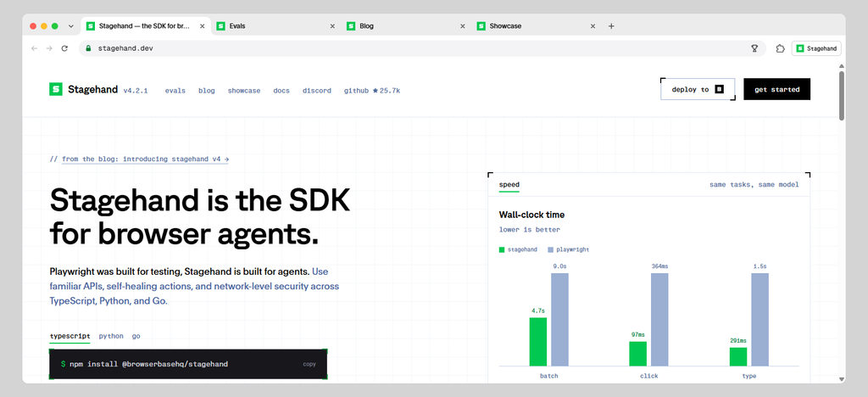Select the Stagehand SDK browser tab
The height and width of the screenshot is (397, 868).
(x=146, y=26)
